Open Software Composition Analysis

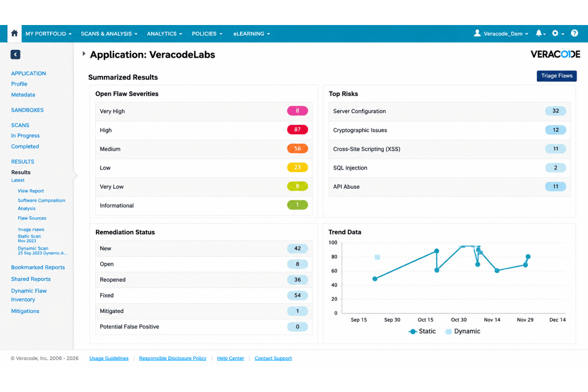[x=41, y=204]
